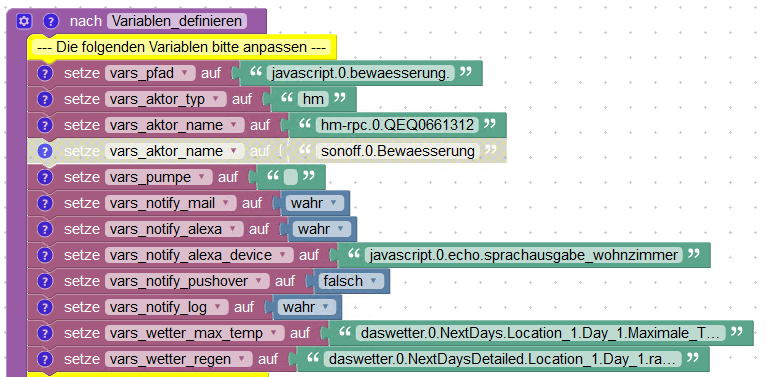Toggle the 'wahr' boolean for vars_notify_log
The image size is (767, 377).
click(307, 307)
